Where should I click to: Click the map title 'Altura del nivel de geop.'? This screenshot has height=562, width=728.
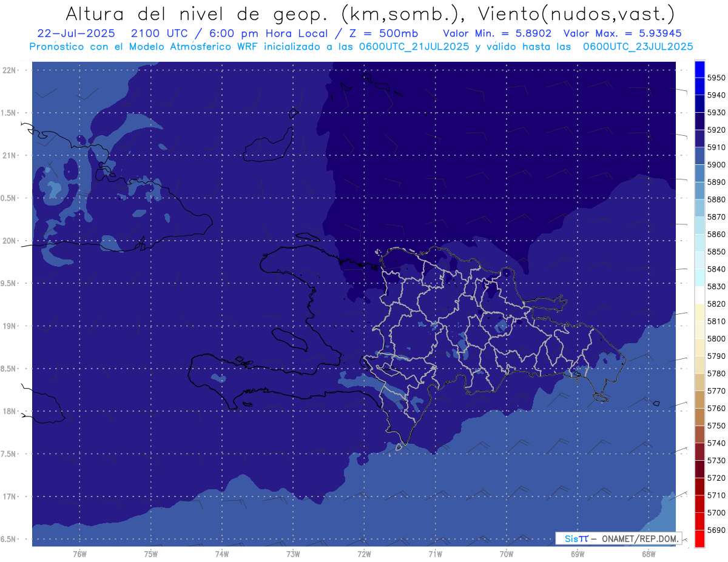click(197, 13)
